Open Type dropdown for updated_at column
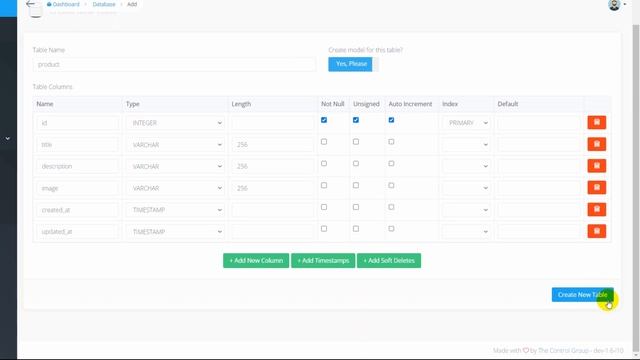Image resolution: width=640 pixels, height=360 pixels. (x=175, y=231)
